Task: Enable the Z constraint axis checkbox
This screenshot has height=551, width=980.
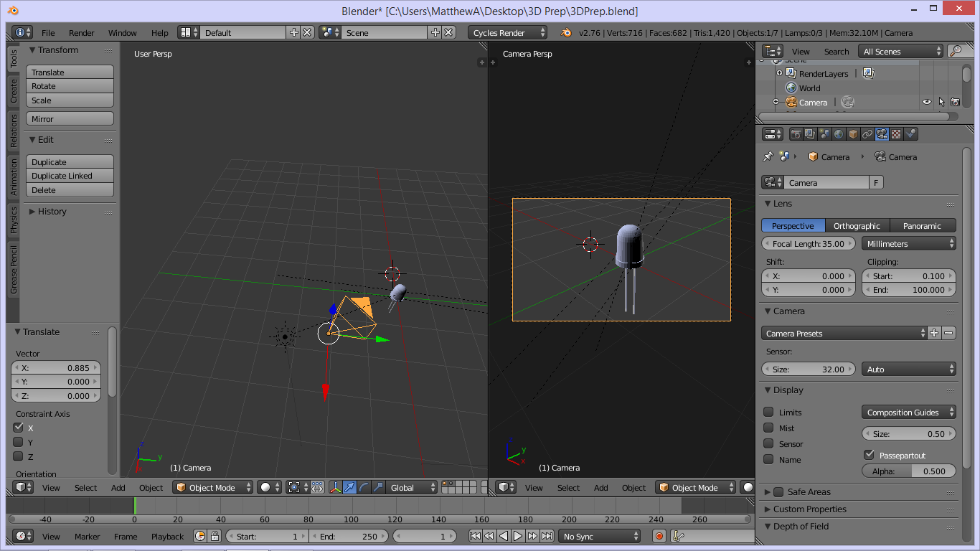Action: [x=19, y=456]
